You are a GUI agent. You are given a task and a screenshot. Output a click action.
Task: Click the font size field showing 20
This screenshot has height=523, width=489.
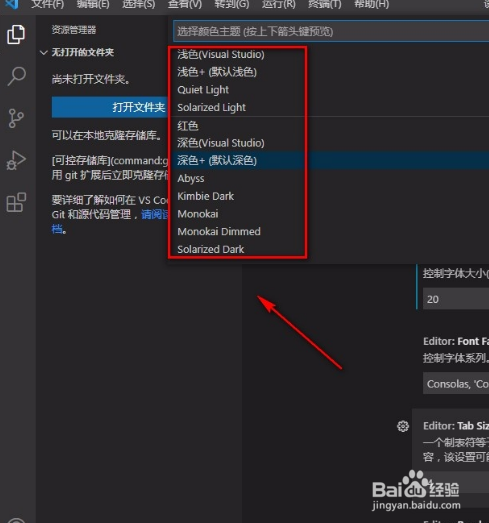click(456, 299)
